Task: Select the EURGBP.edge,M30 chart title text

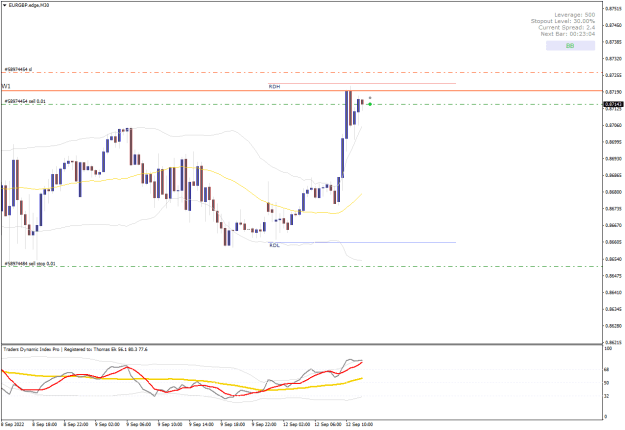Action: tap(29, 5)
